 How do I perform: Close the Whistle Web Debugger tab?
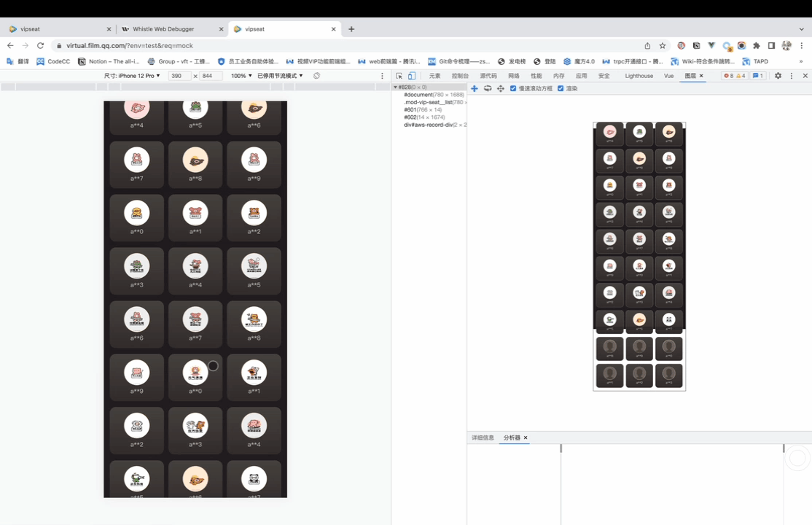click(221, 29)
